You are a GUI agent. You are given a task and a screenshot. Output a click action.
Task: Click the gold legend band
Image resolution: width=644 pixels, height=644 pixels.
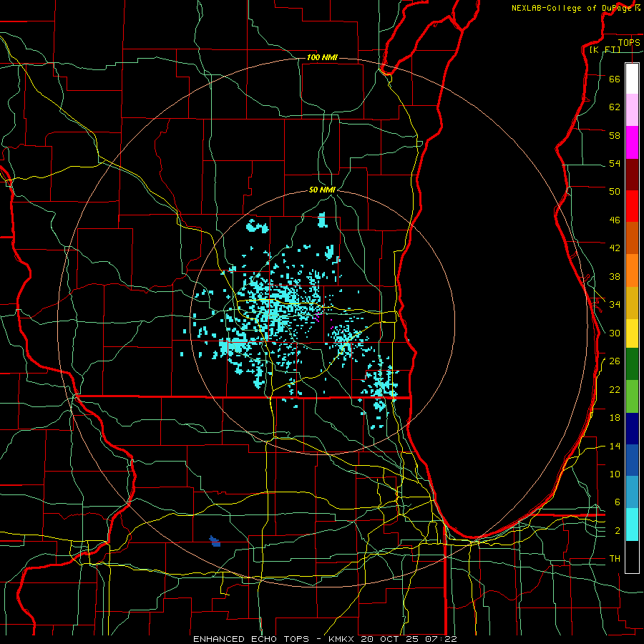pos(632,303)
